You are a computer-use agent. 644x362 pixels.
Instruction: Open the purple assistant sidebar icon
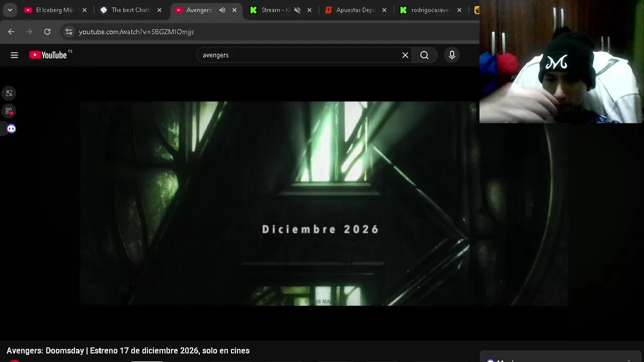(x=11, y=129)
